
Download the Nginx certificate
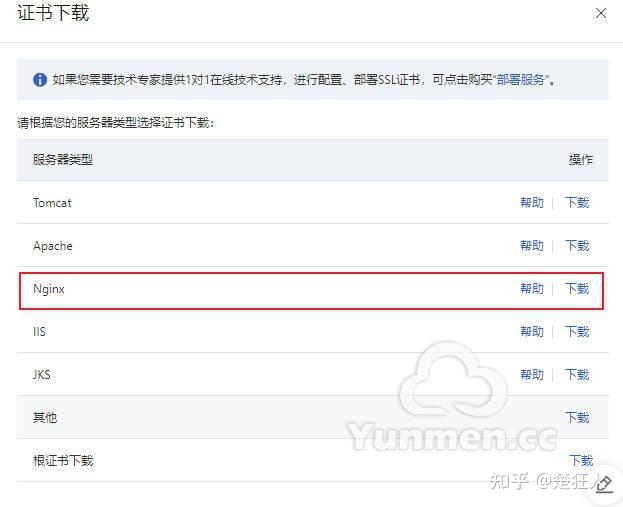pyautogui.click(x=577, y=288)
